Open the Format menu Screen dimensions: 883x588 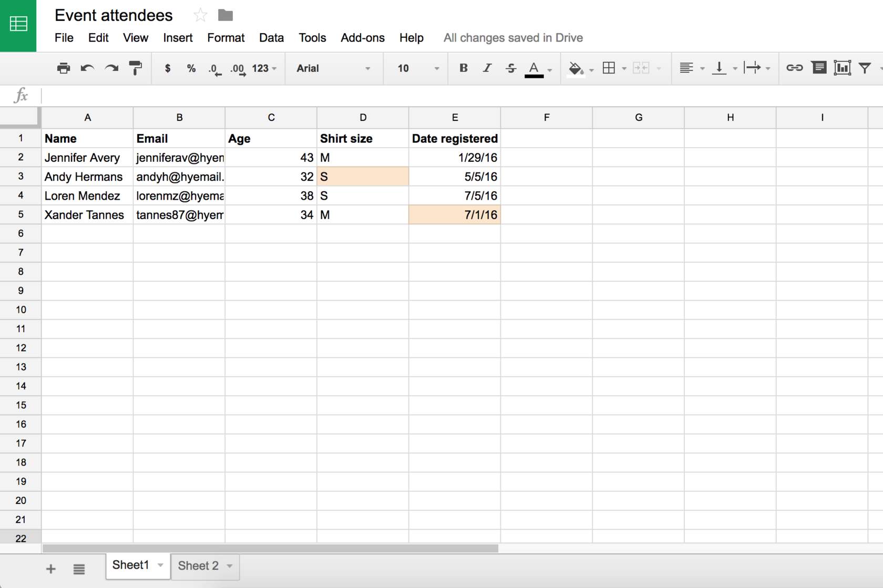[x=225, y=37]
